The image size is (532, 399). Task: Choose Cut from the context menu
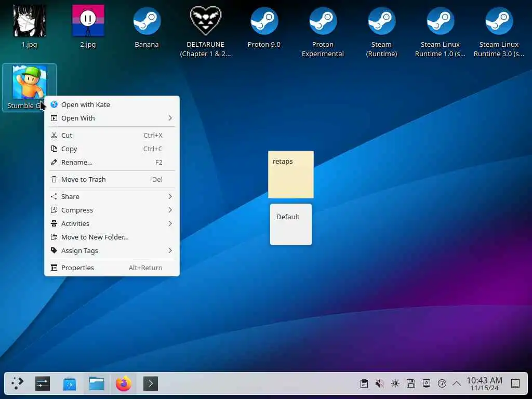point(112,135)
